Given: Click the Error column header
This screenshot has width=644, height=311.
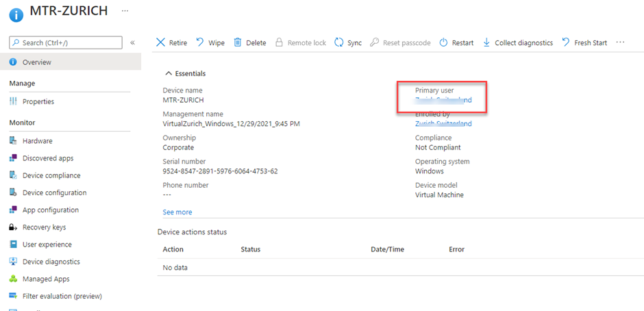Looking at the screenshot, I should (457, 249).
